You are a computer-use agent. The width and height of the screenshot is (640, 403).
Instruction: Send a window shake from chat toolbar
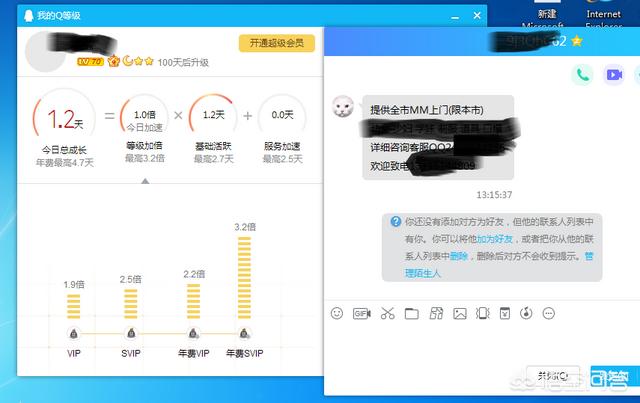pyautogui.click(x=482, y=314)
